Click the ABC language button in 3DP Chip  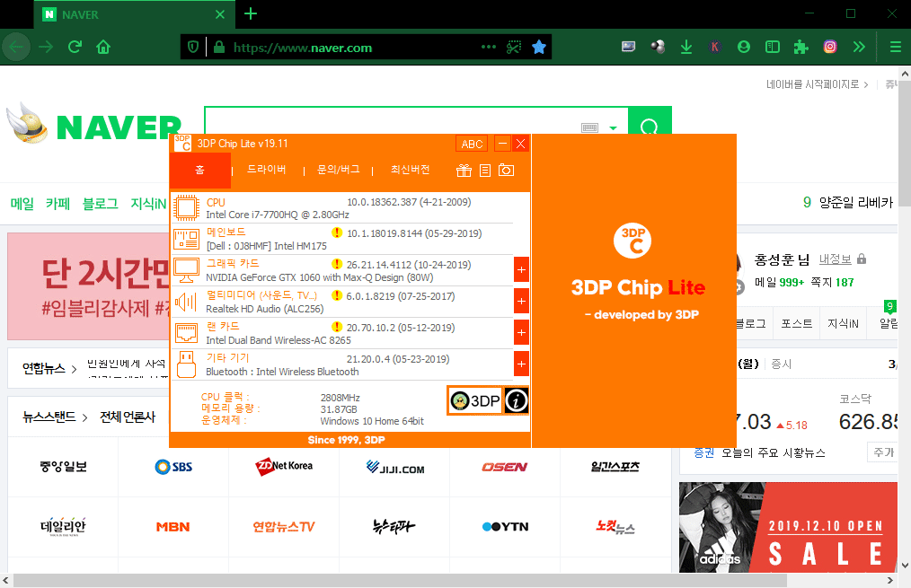point(472,144)
